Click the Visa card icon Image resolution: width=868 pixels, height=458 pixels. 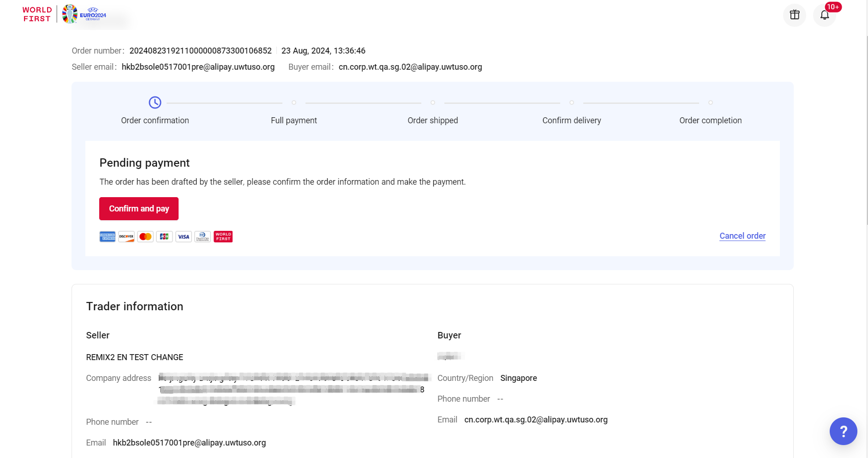click(x=184, y=237)
